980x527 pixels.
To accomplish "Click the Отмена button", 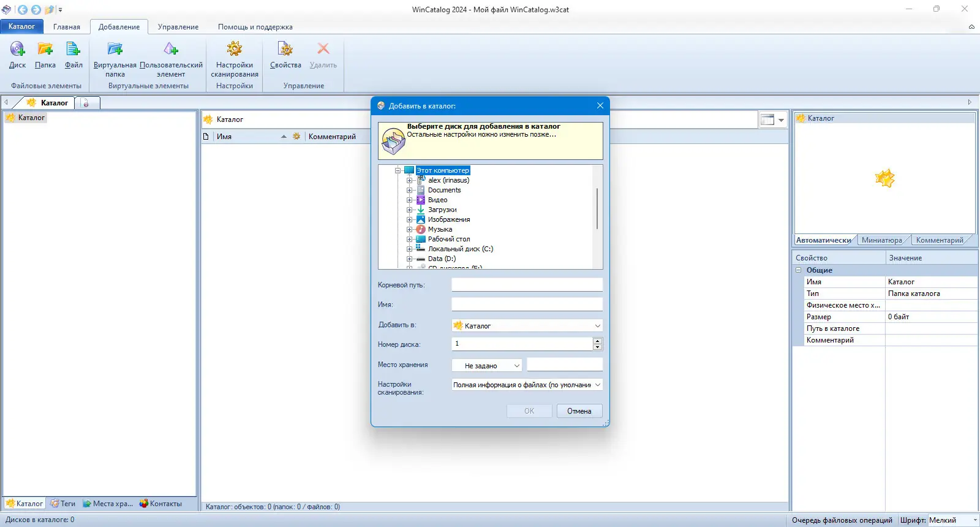I will [579, 411].
